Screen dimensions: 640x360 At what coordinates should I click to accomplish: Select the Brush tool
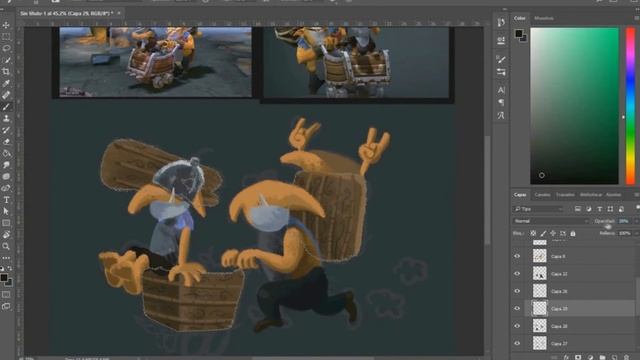(x=6, y=107)
